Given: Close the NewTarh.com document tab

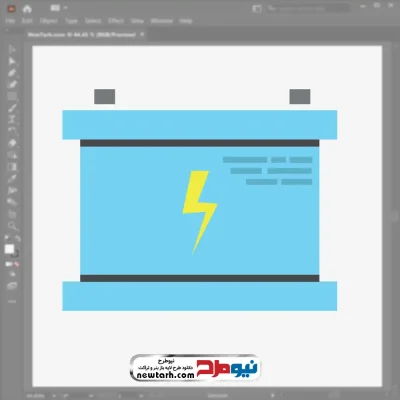Looking at the screenshot, I should [142, 34].
